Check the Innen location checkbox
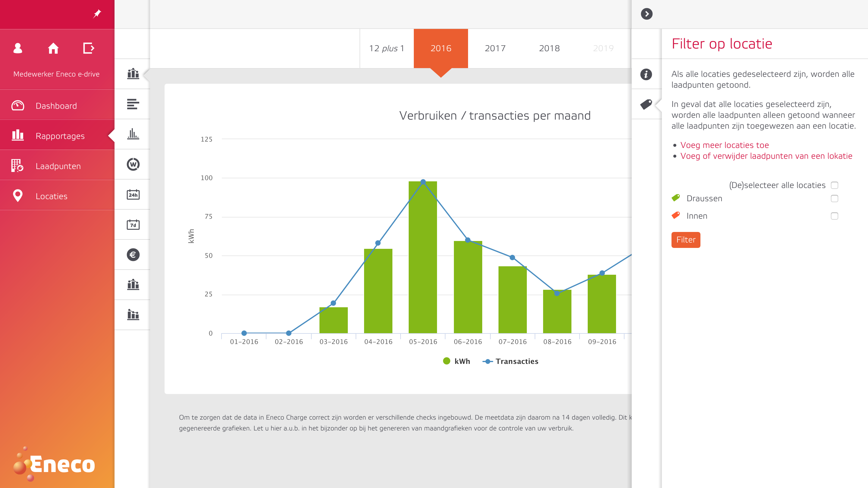The height and width of the screenshot is (488, 868). [x=834, y=216]
